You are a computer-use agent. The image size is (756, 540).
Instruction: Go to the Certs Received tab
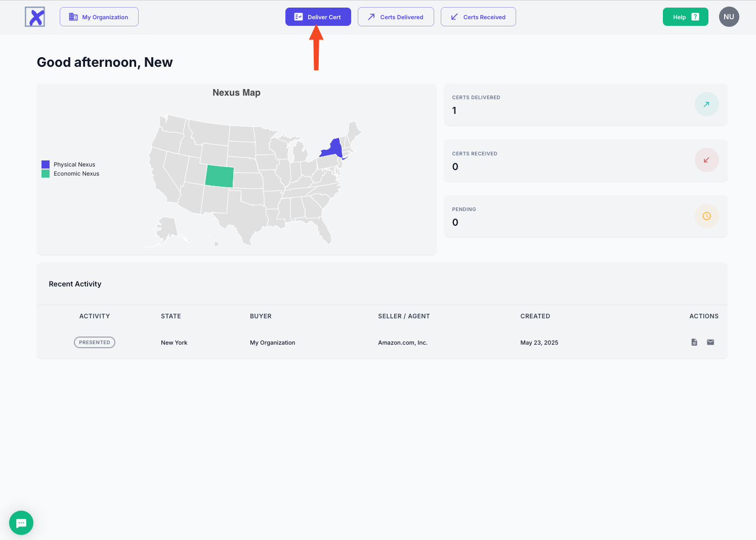point(478,17)
